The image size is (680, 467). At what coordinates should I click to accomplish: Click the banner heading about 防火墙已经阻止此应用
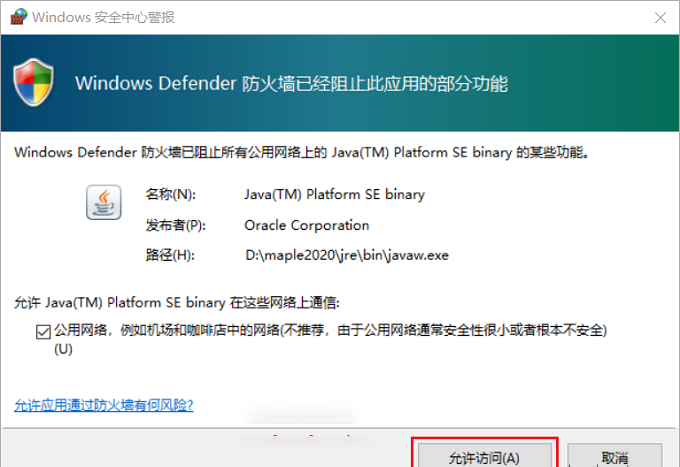pyautogui.click(x=291, y=83)
